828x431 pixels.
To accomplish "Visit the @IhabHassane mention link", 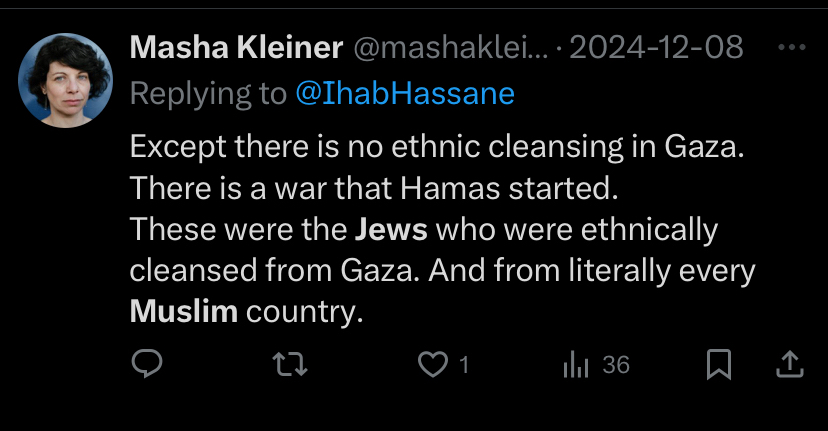I will pyautogui.click(x=405, y=94).
